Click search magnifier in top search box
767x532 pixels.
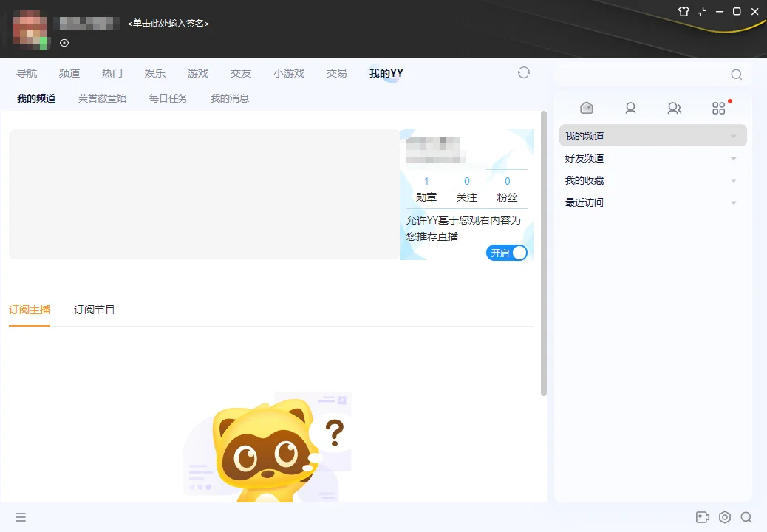(x=736, y=75)
